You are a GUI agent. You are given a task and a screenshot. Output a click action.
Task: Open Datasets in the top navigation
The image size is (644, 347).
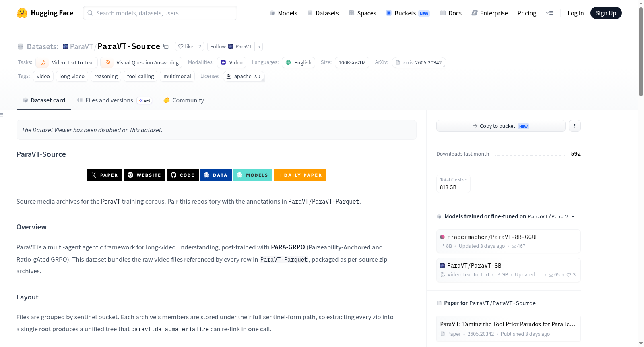pyautogui.click(x=323, y=13)
